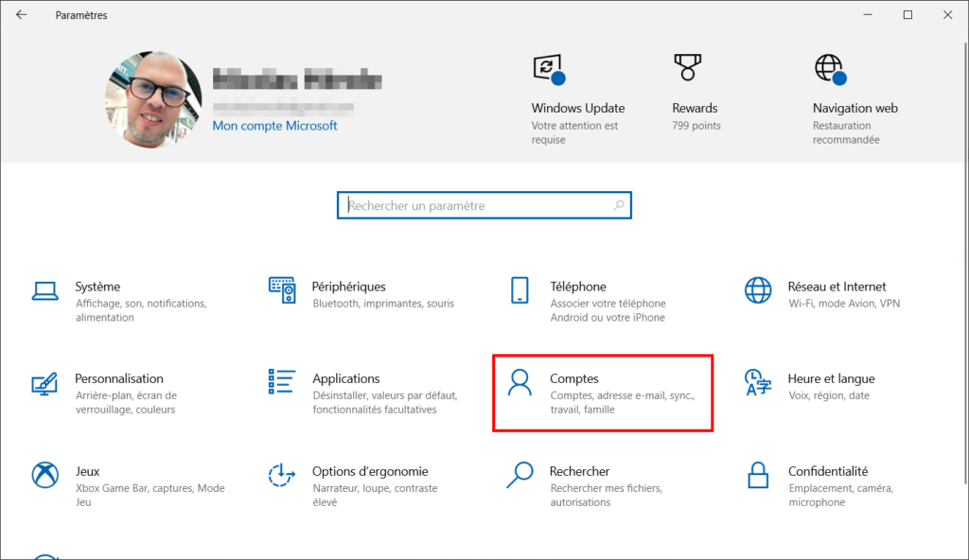Click the Rechercher magnifier category icon

tap(520, 475)
